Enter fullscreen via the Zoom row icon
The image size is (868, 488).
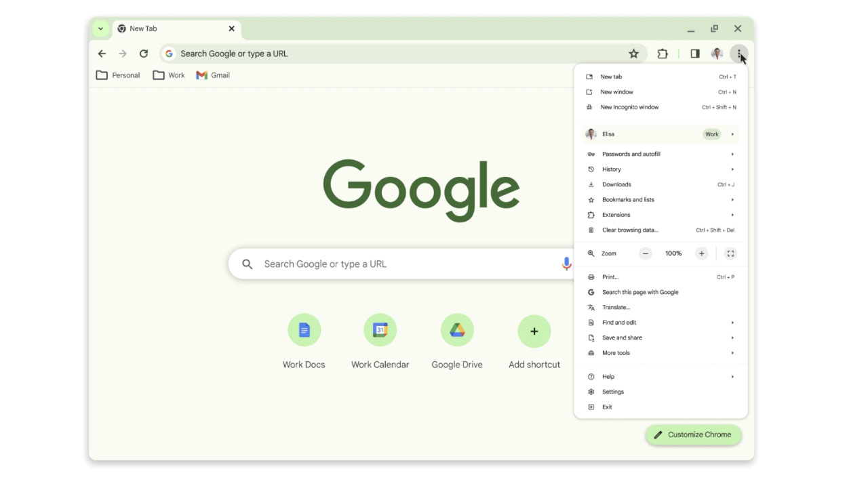click(x=730, y=253)
